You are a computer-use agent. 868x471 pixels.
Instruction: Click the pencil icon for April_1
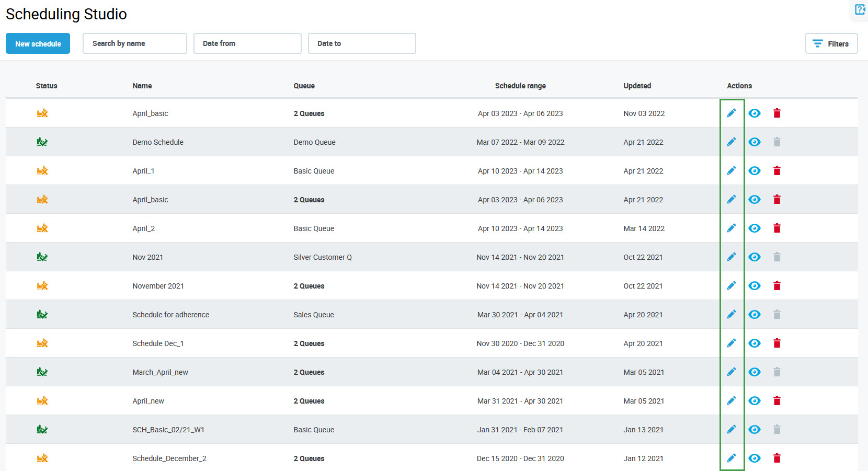click(x=731, y=171)
